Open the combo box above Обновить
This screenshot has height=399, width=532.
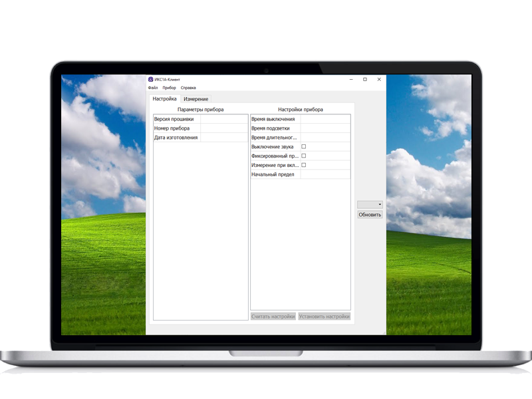(370, 204)
